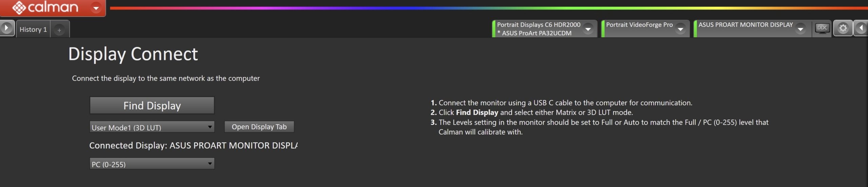Image resolution: width=868 pixels, height=187 pixels.
Task: Open the ASUS PROART MONITOR DISPLAY tab
Action: point(745,25)
